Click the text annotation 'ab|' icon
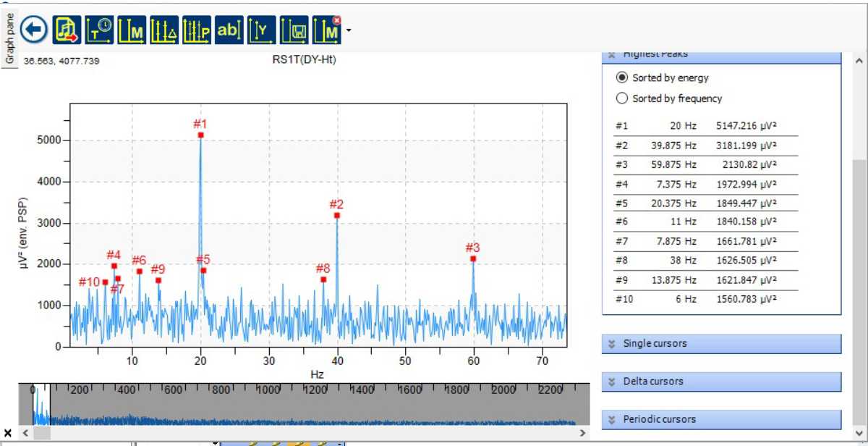This screenshot has width=868, height=446. tap(229, 30)
